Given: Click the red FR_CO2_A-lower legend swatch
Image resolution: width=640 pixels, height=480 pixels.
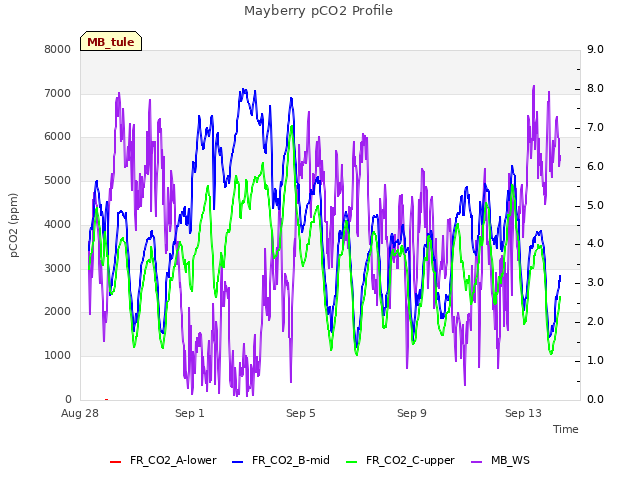Looking at the screenshot, I should pos(116,462).
